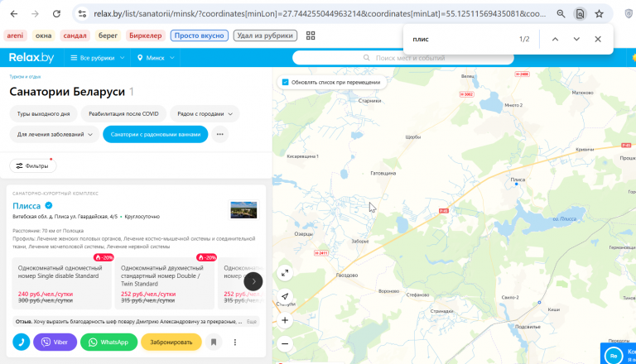Open the chat widget with Re avatar
The height and width of the screenshot is (364, 636).
[614, 356]
